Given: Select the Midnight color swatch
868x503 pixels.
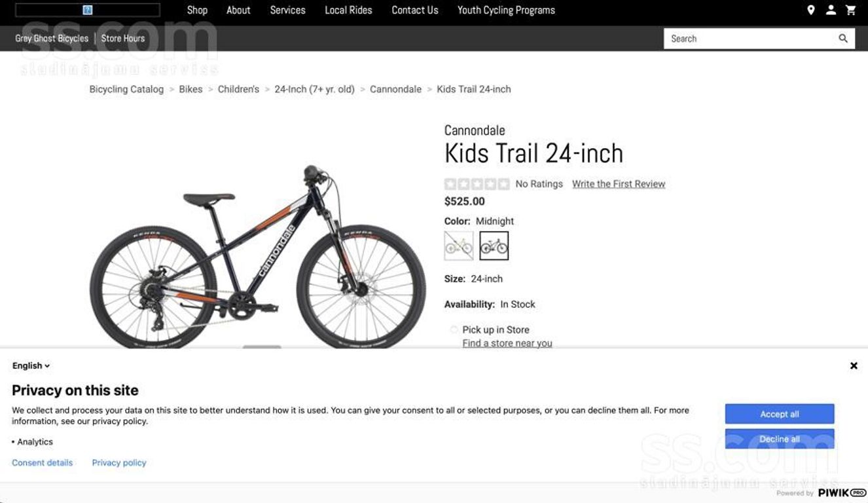Looking at the screenshot, I should click(x=494, y=246).
